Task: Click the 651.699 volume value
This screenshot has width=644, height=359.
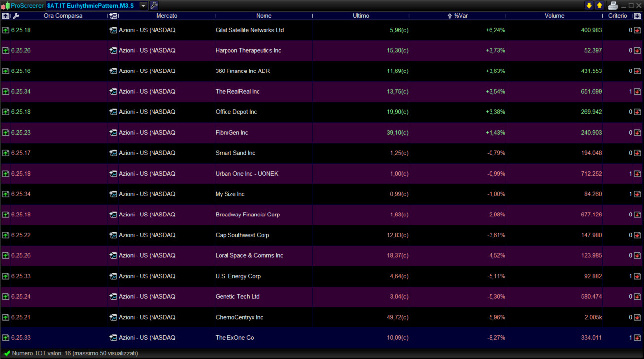Action: click(592, 92)
